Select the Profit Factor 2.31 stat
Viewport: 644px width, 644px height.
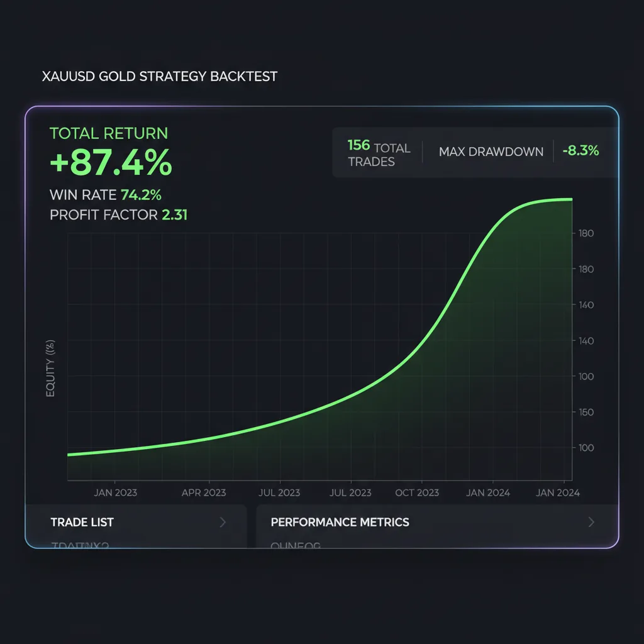pos(118,215)
